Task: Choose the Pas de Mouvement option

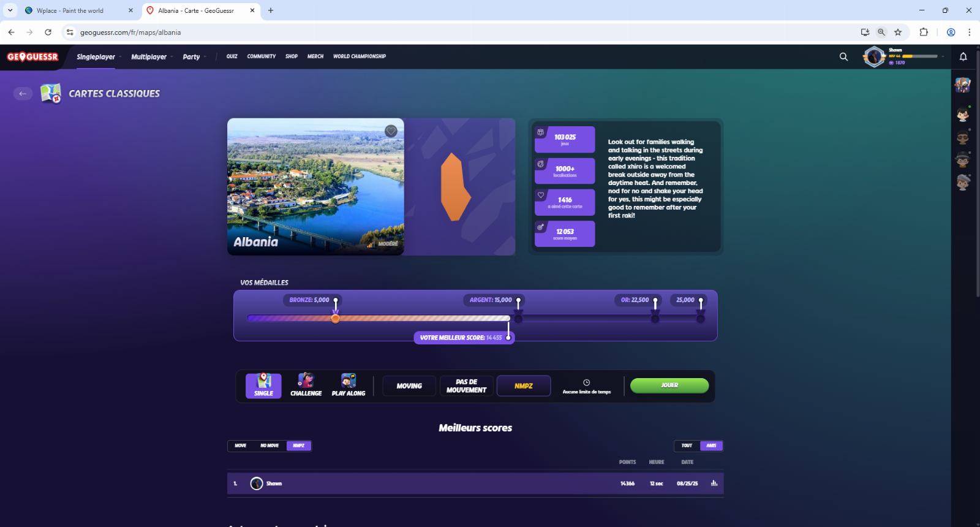Action: (x=466, y=386)
